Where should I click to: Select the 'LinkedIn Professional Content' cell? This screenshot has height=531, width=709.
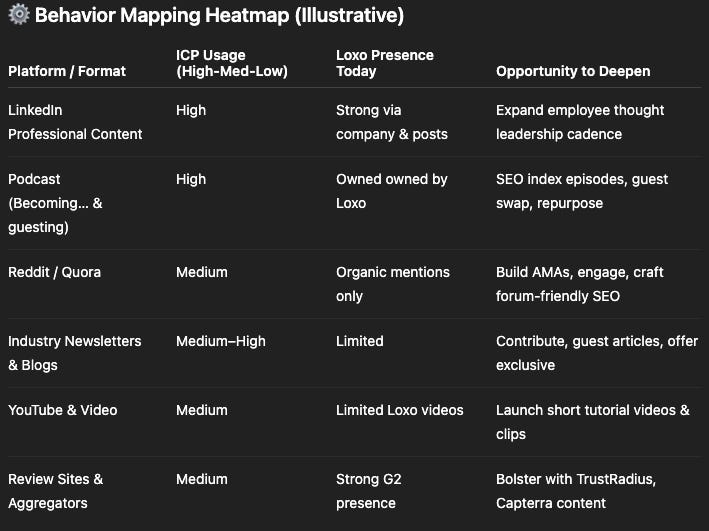[75, 122]
